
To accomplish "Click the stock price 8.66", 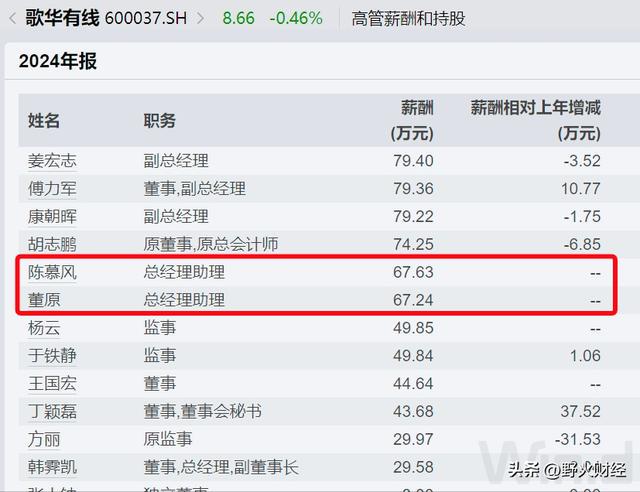I will pos(238,18).
